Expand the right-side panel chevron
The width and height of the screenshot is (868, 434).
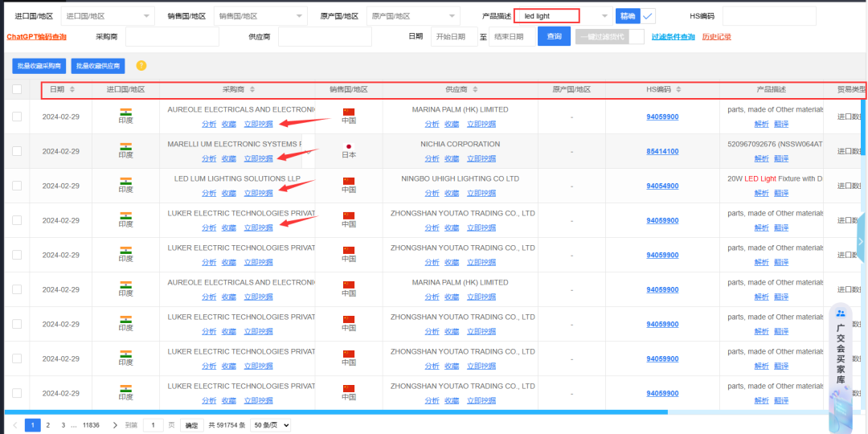[860, 241]
